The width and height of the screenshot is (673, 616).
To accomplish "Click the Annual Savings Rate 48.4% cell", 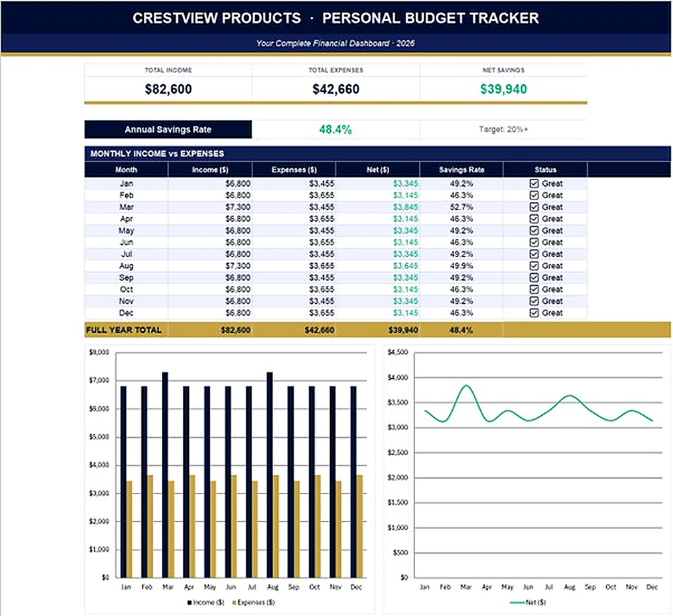I will click(335, 130).
